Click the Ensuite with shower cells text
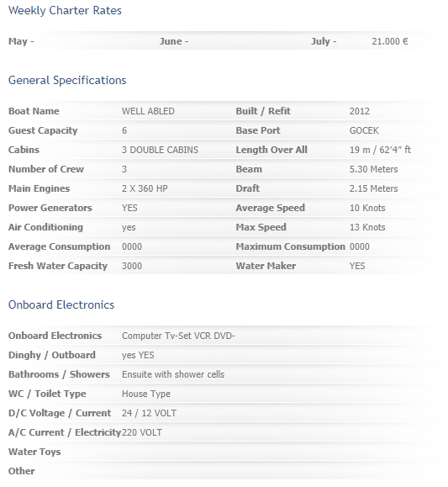448x487 pixels. tap(173, 374)
